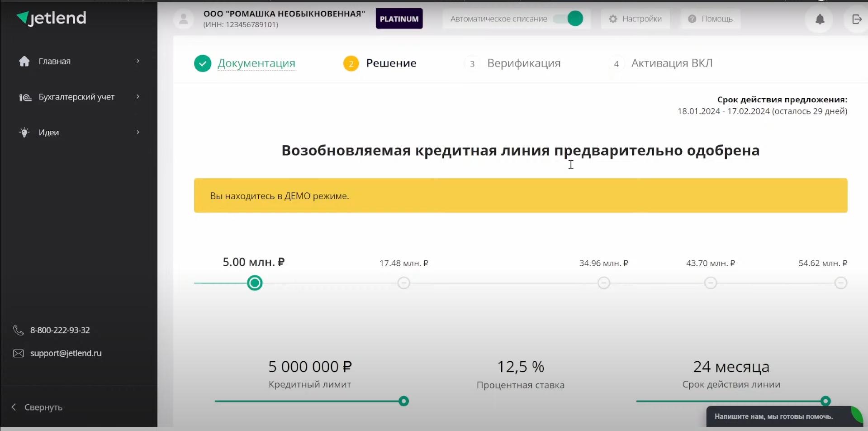The height and width of the screenshot is (431, 868).
Task: Click the 8-800-222-93-32 phone link
Action: click(60, 330)
